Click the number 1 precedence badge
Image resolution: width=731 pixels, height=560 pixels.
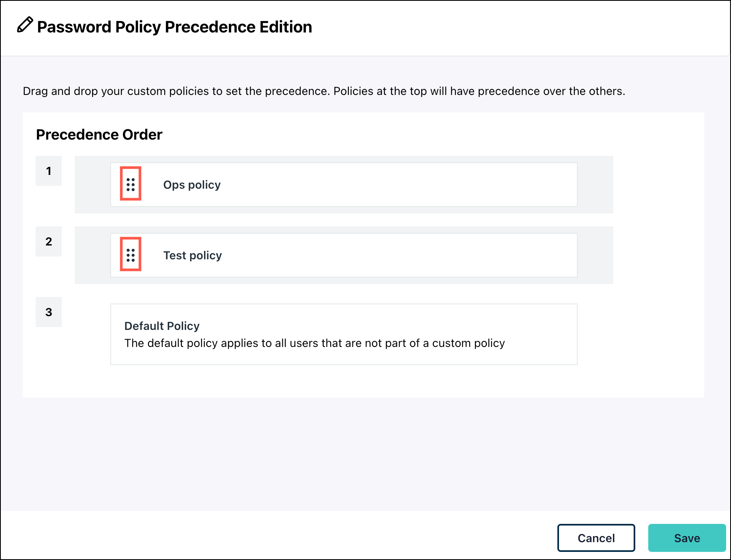point(49,171)
